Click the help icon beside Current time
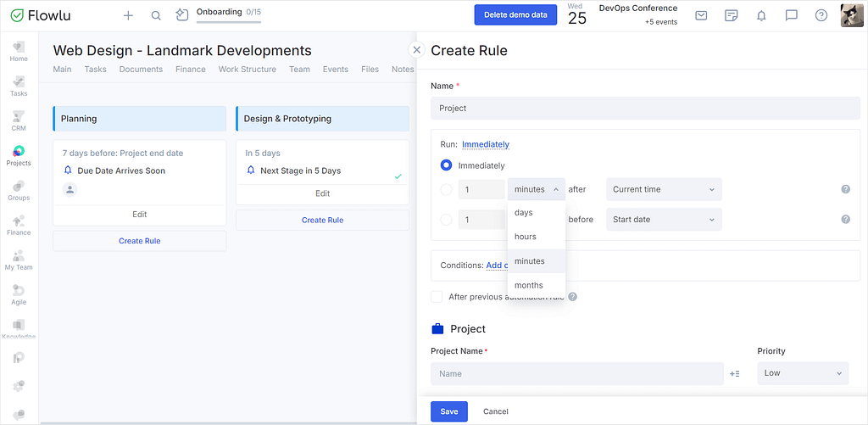 click(845, 189)
